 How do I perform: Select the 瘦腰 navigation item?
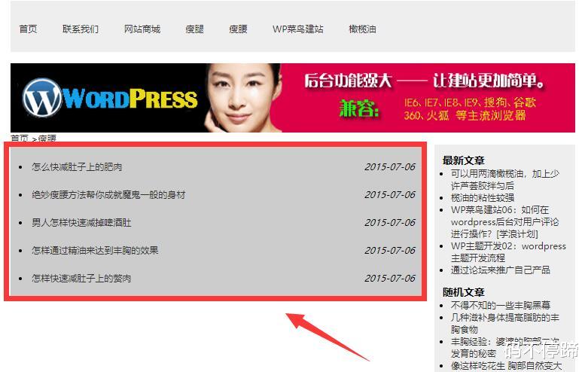click(238, 29)
